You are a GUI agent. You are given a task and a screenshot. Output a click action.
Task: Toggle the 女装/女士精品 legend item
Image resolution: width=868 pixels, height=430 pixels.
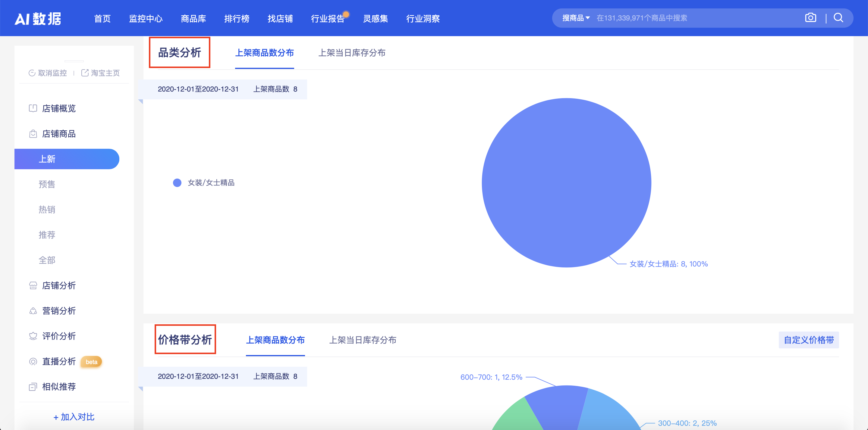[204, 183]
